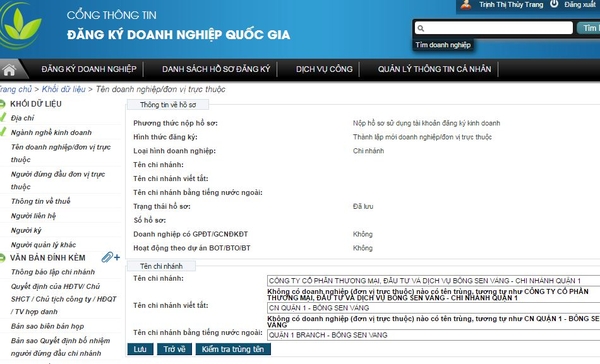Click the Đăng xuất link
The width and height of the screenshot is (600, 364).
580,5
